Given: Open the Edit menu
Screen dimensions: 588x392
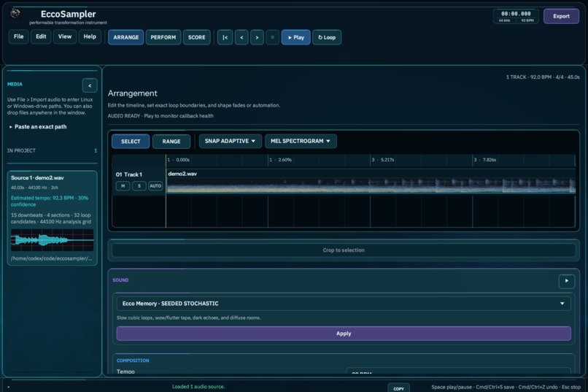Looking at the screenshot, I should 41,36.
